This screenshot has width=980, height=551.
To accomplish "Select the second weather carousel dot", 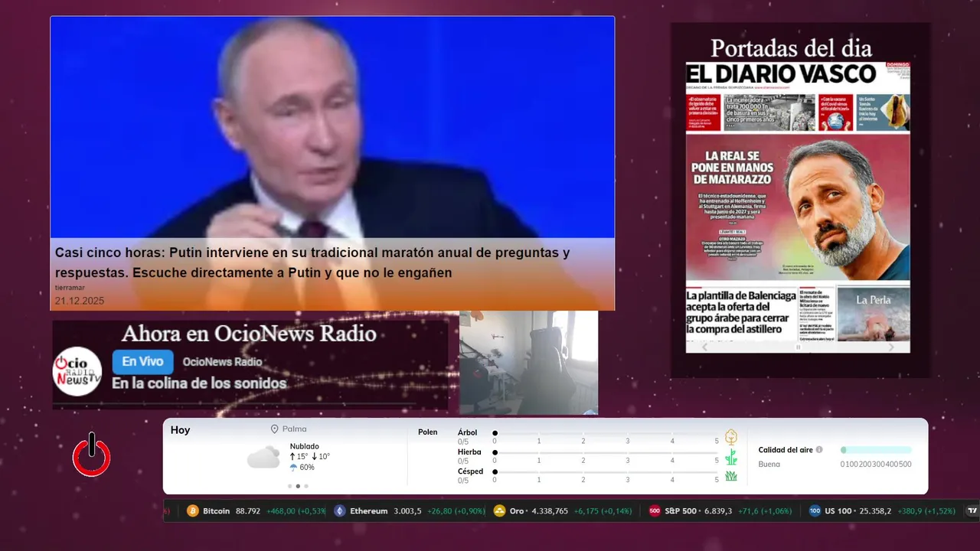I will coord(298,486).
